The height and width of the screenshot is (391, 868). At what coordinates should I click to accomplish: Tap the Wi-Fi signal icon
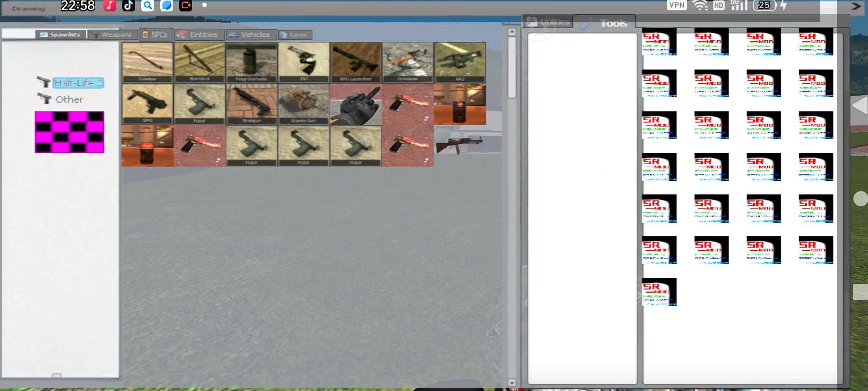[x=700, y=5]
